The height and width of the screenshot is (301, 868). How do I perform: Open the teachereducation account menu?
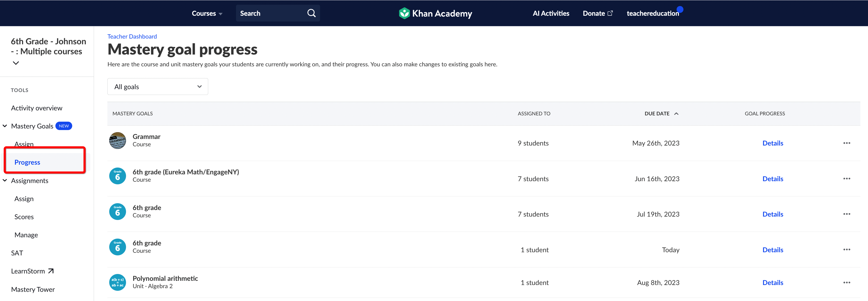click(x=652, y=13)
